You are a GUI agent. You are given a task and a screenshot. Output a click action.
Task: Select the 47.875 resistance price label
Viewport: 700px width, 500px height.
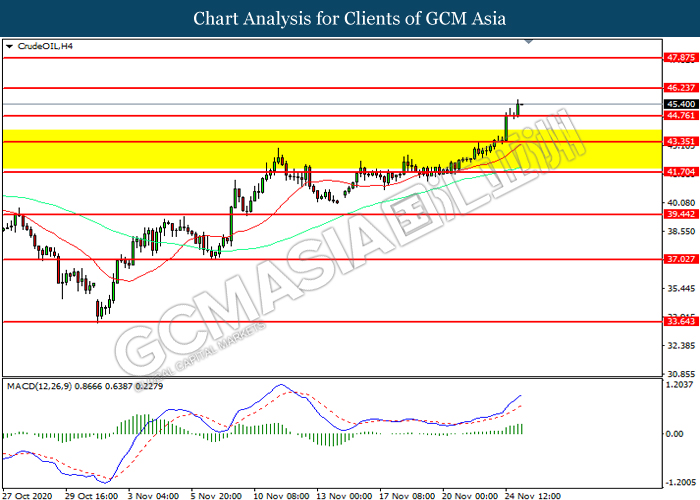(x=680, y=58)
